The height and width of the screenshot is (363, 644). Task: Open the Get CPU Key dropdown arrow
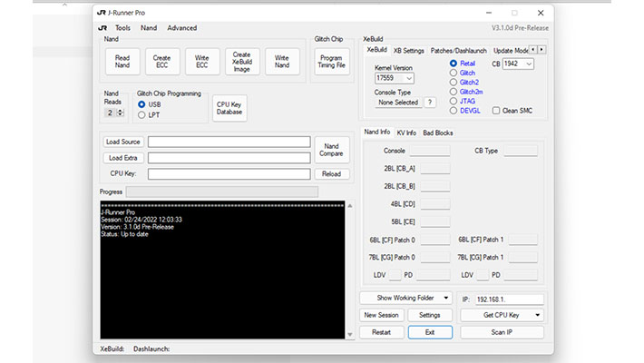[538, 315]
